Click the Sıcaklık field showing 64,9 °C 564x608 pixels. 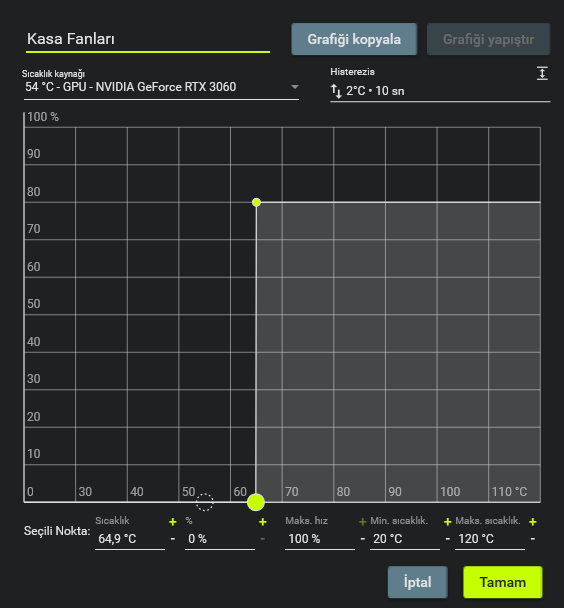click(x=130, y=539)
